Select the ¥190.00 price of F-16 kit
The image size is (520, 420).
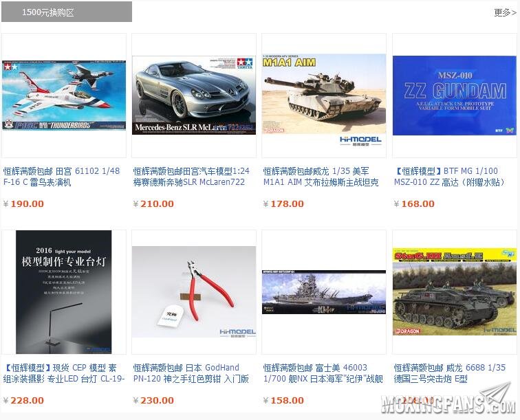click(x=23, y=204)
